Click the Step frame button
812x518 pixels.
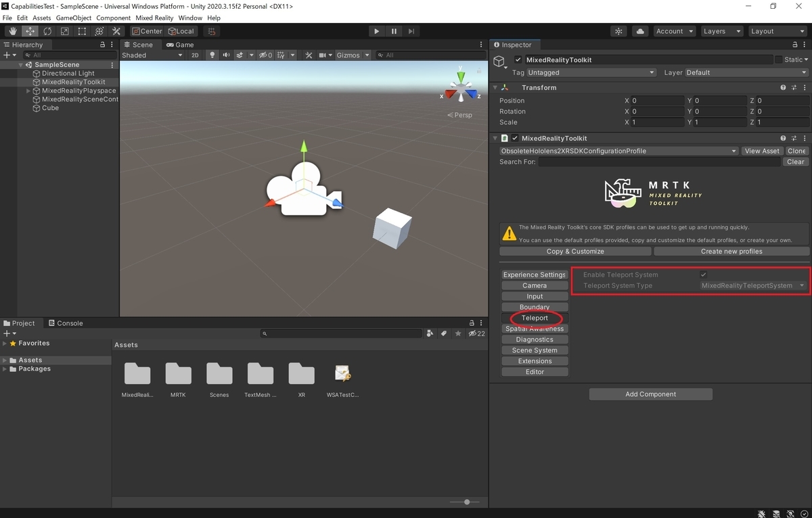coord(411,31)
